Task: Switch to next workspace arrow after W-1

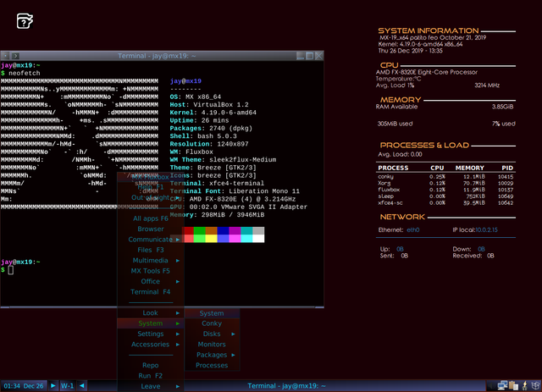Action: 82,386
